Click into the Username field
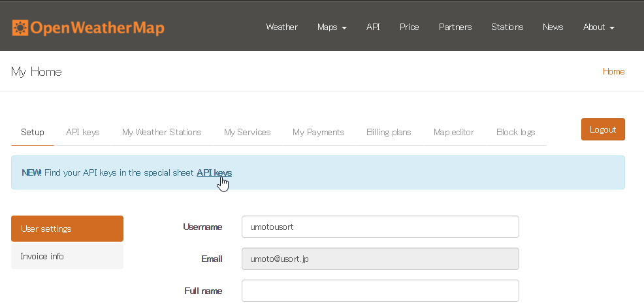This screenshot has height=307, width=644. 380,227
